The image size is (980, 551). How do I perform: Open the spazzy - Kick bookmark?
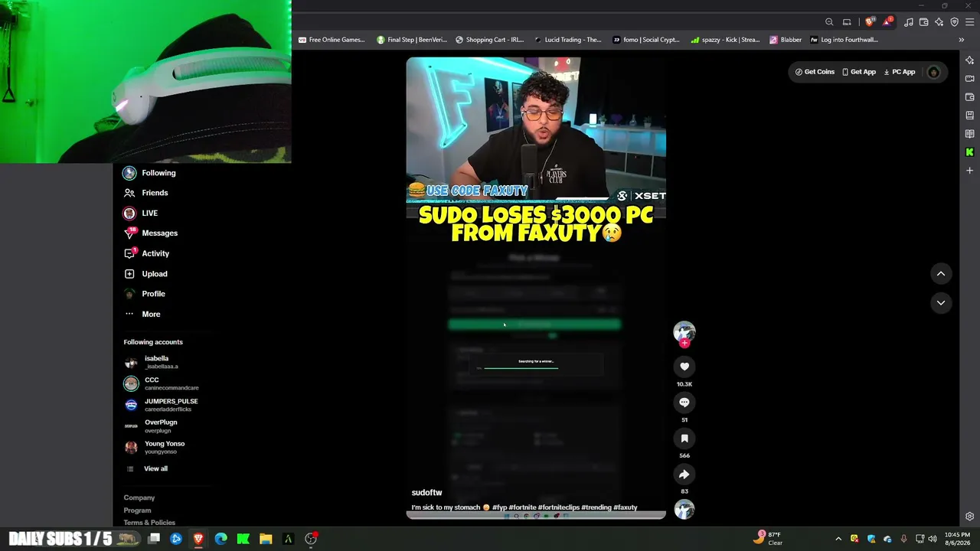(725, 40)
